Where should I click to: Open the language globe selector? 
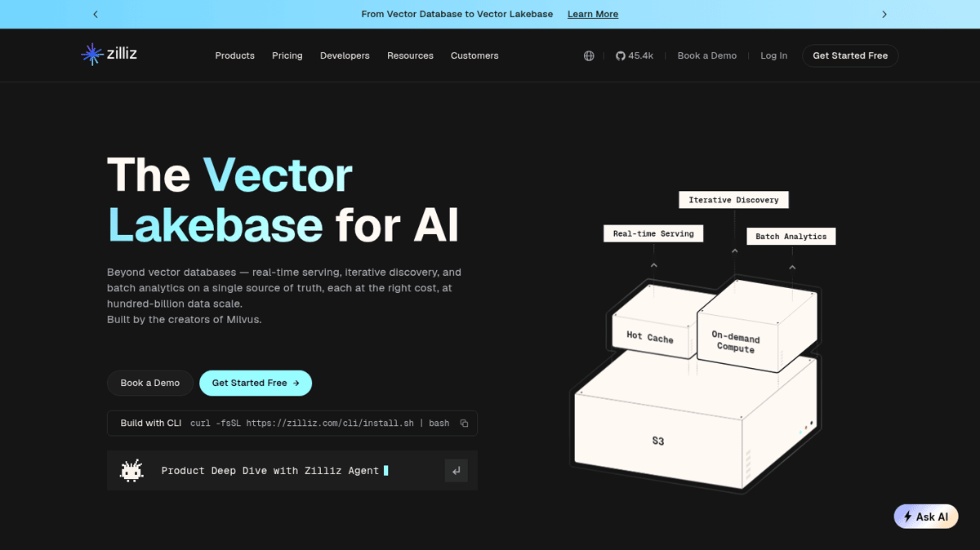point(589,55)
